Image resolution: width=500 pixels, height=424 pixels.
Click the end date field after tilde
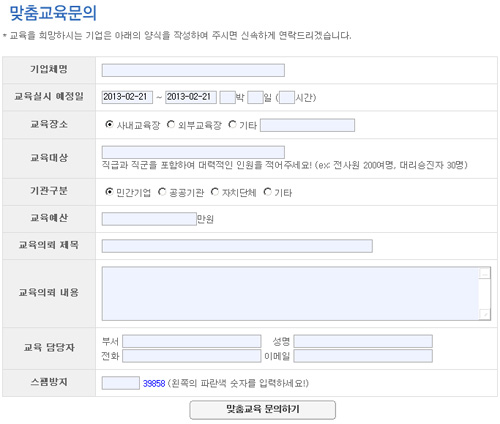pyautogui.click(x=191, y=97)
